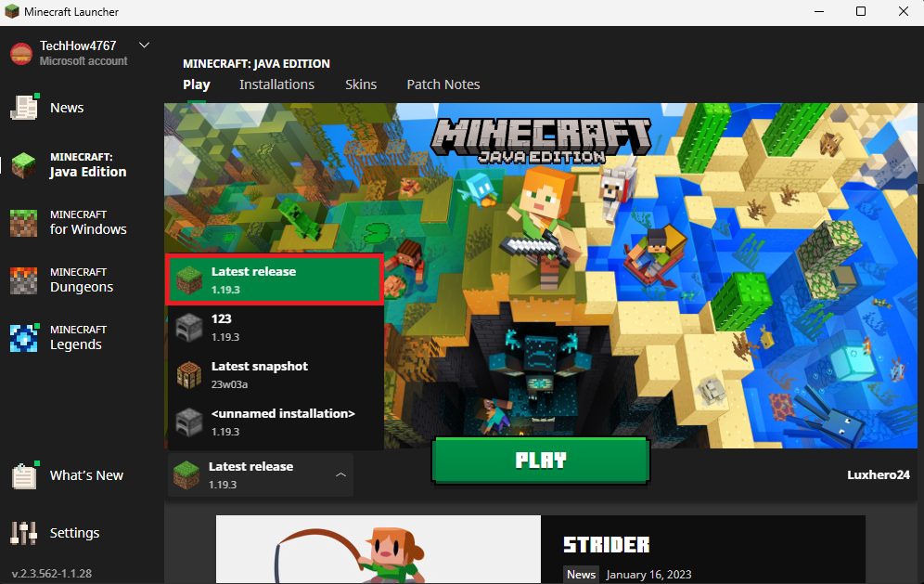Collapse the installation selector chevron
The height and width of the screenshot is (584, 924).
pyautogui.click(x=340, y=474)
